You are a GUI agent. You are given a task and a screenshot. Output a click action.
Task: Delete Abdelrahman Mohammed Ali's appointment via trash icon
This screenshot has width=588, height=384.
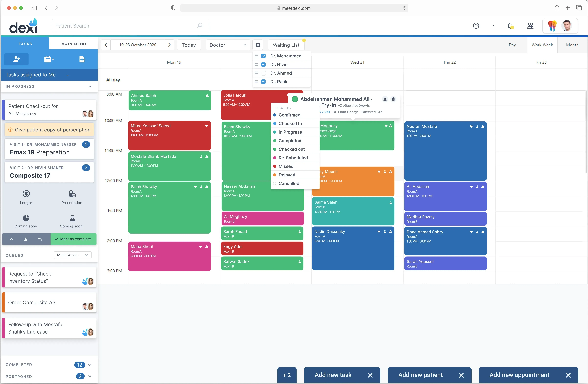click(393, 99)
